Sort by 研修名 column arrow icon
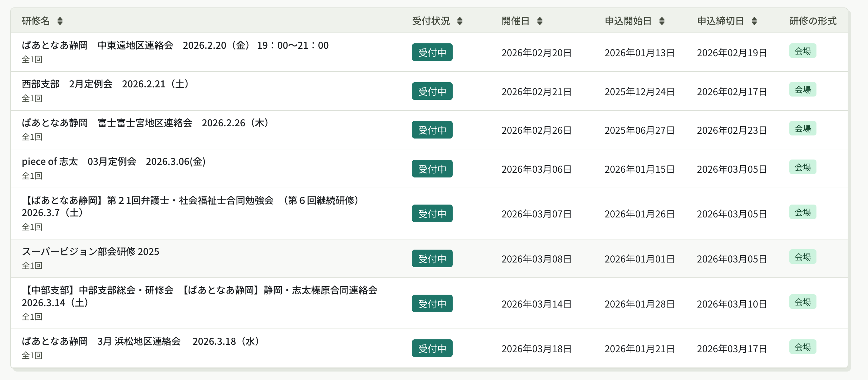This screenshot has width=868, height=380. tap(60, 21)
